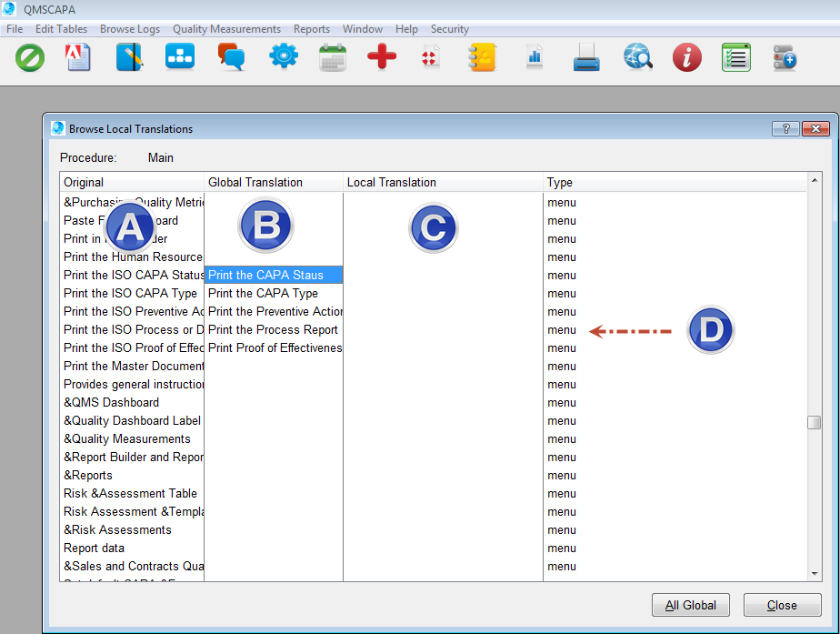840x634 pixels.
Task: Click the green cancel circle toolbar icon
Action: click(30, 58)
